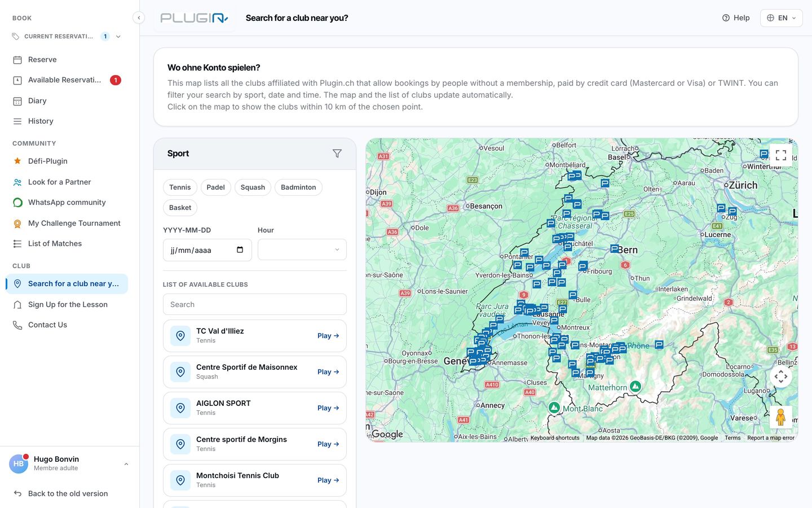Open Look for a Partner

click(67, 182)
